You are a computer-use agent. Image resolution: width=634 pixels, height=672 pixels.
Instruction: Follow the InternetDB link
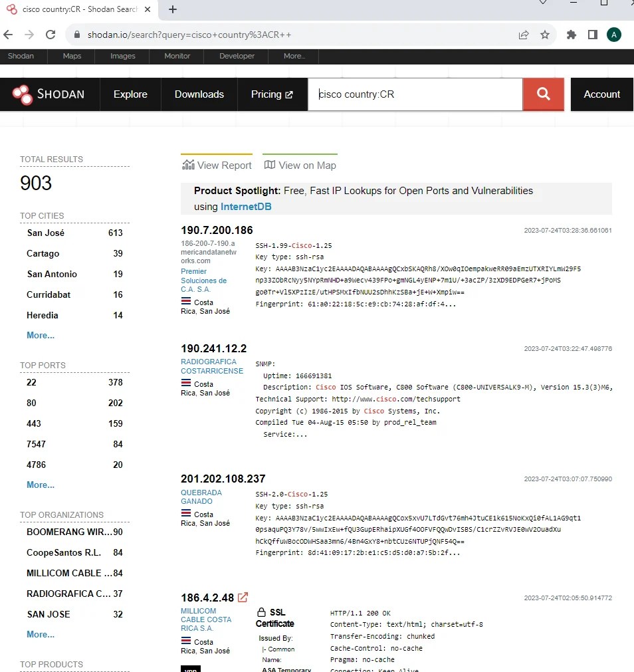click(246, 207)
